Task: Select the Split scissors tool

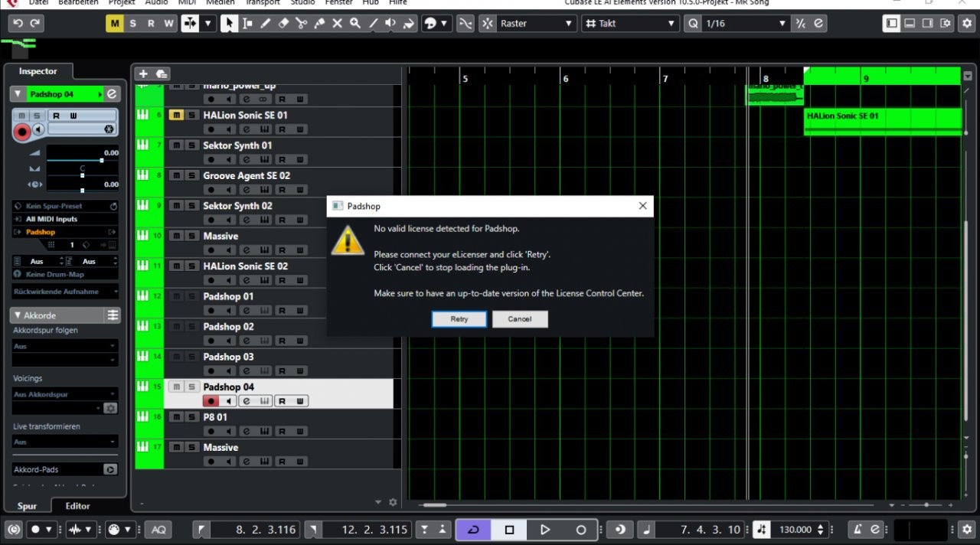Action: click(302, 24)
